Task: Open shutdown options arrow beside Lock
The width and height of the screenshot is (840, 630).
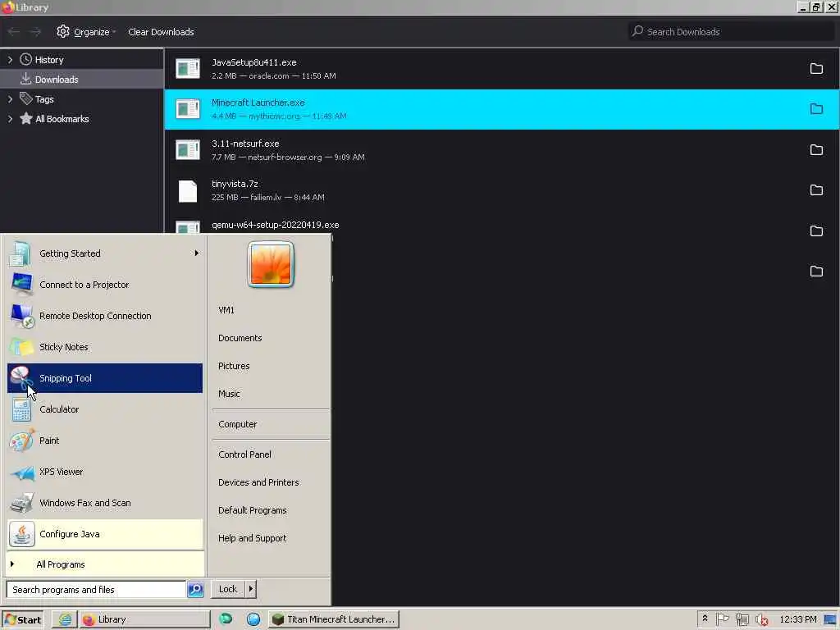Action: pyautogui.click(x=251, y=589)
